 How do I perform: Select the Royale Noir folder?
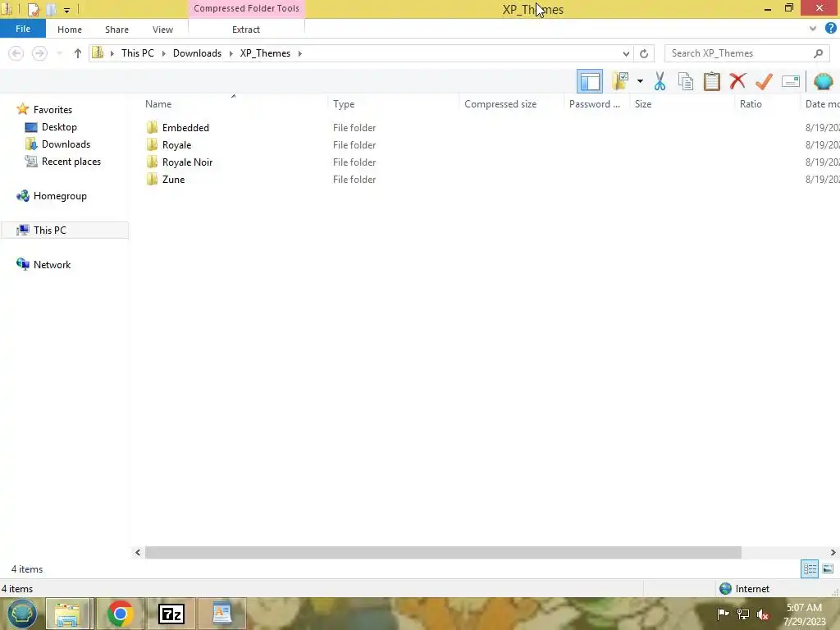point(187,162)
